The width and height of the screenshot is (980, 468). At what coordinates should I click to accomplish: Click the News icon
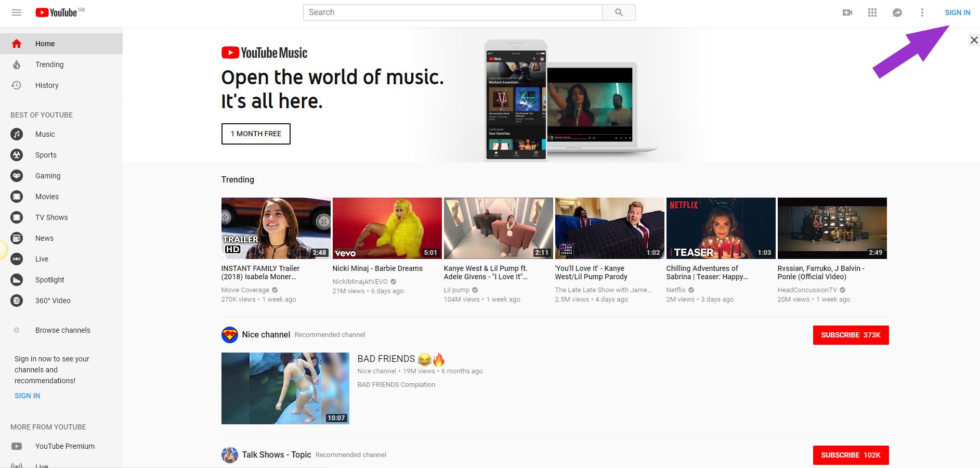[17, 238]
